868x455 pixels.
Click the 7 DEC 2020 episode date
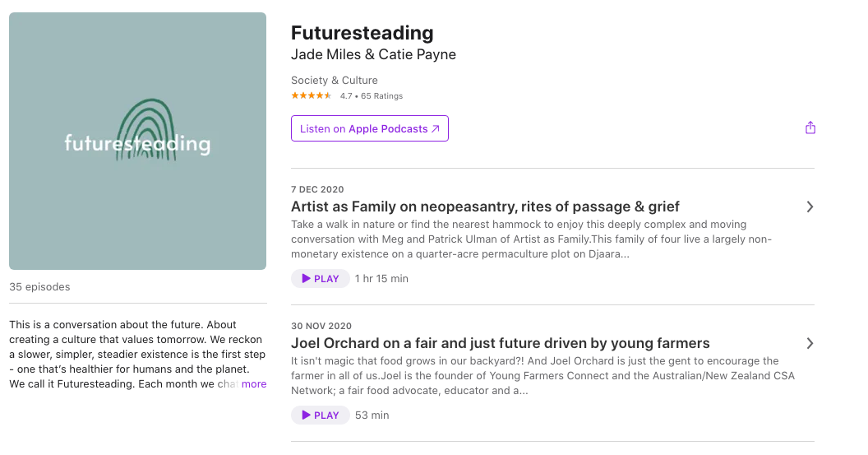coord(317,189)
